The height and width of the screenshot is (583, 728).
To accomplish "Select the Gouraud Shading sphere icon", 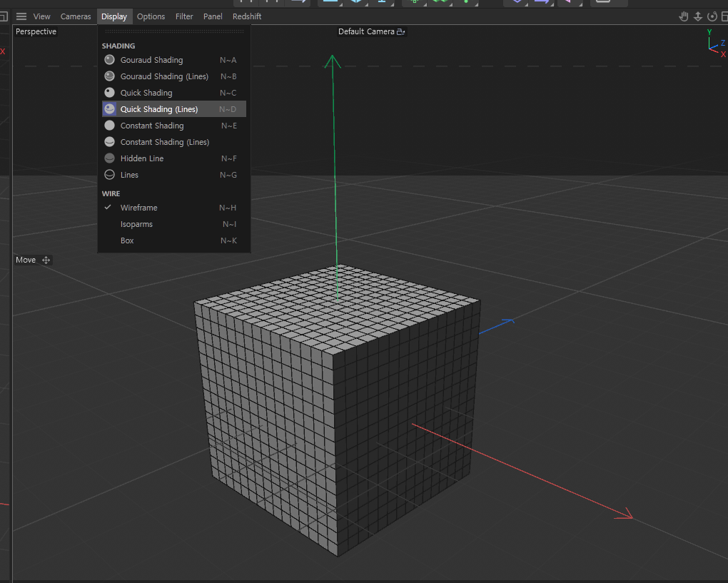I will click(109, 60).
